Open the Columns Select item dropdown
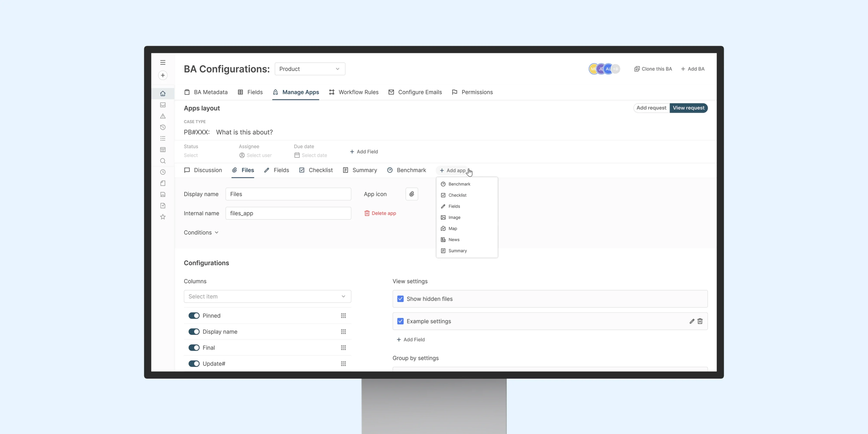This screenshot has height=434, width=868. [267, 296]
